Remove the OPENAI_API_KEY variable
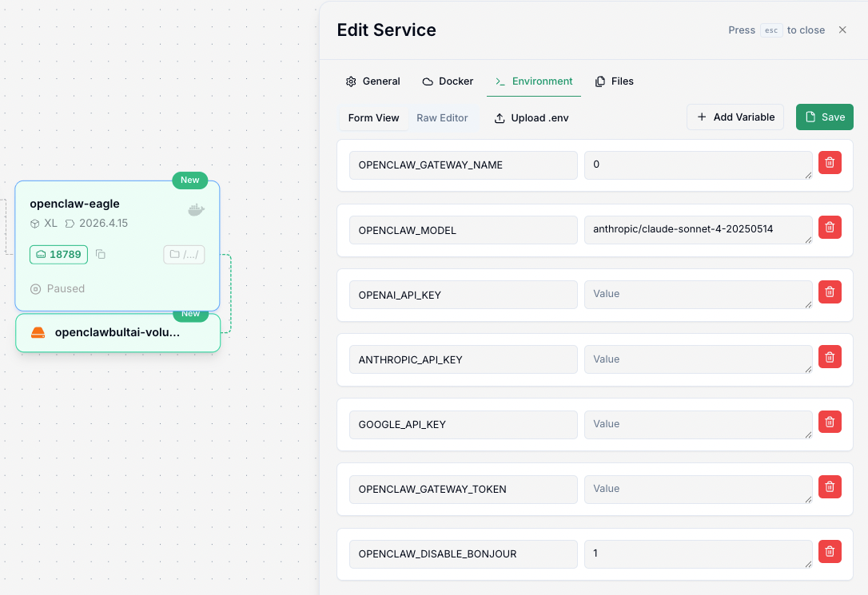This screenshot has height=595, width=868. click(x=830, y=292)
